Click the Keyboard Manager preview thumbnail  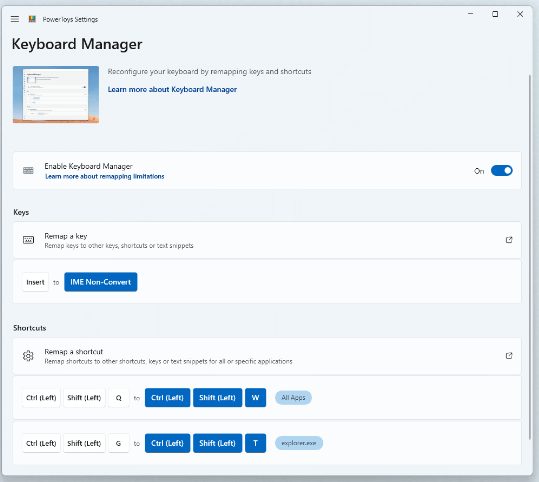coord(56,95)
